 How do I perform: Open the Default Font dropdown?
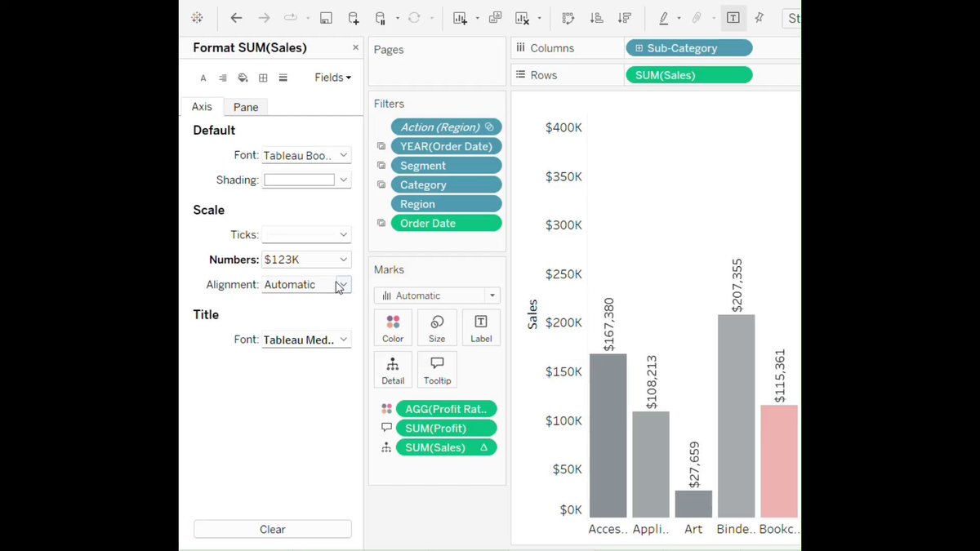pyautogui.click(x=306, y=155)
